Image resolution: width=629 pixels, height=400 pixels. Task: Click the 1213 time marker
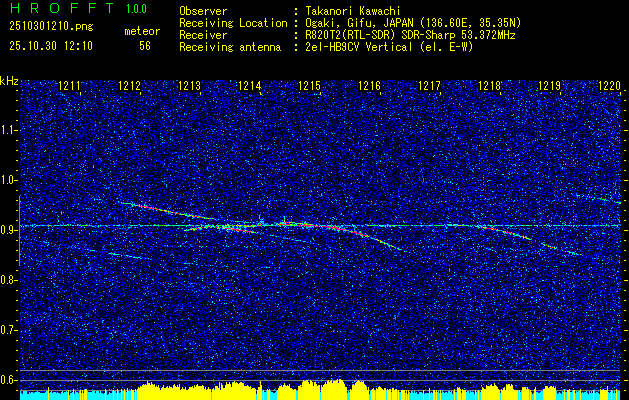[x=189, y=85]
